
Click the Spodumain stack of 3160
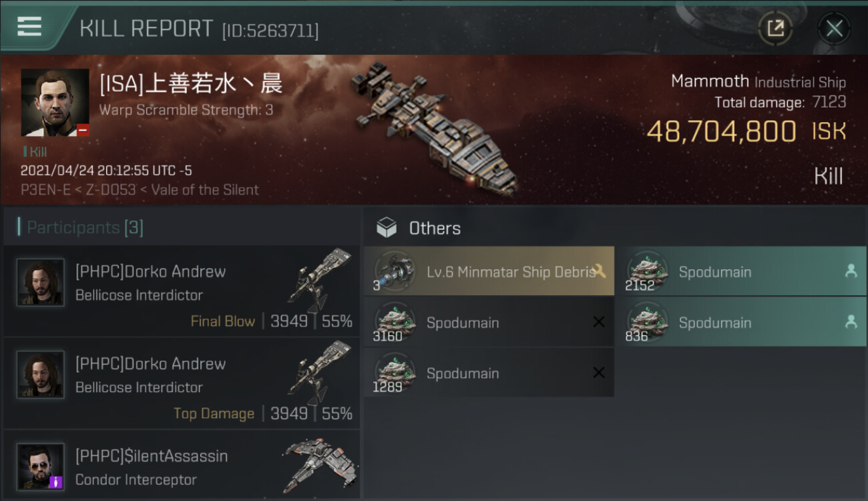coord(489,322)
